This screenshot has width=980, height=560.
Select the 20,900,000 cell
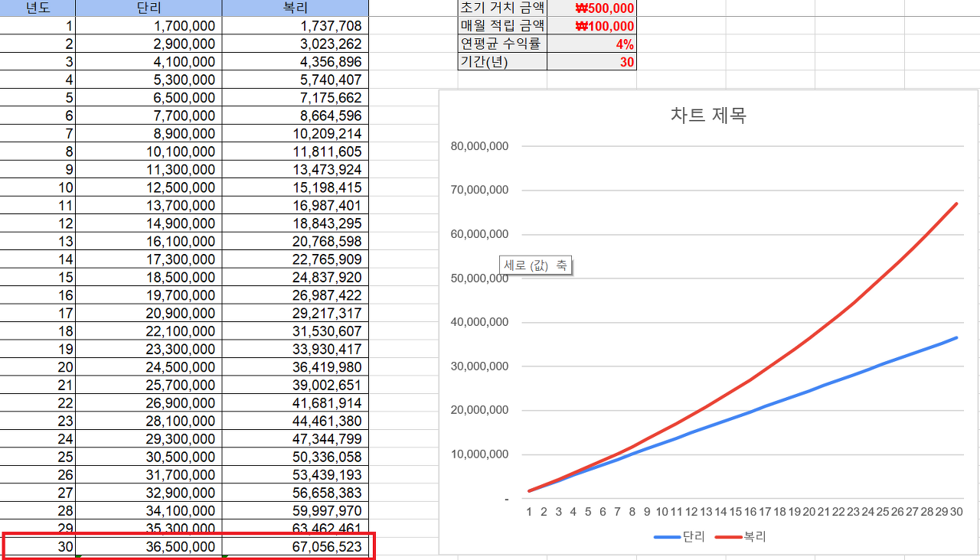149,314
